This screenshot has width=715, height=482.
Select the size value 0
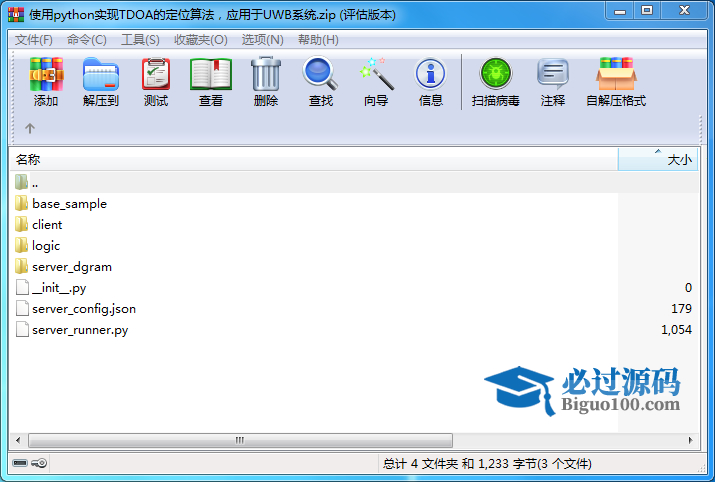pos(689,288)
